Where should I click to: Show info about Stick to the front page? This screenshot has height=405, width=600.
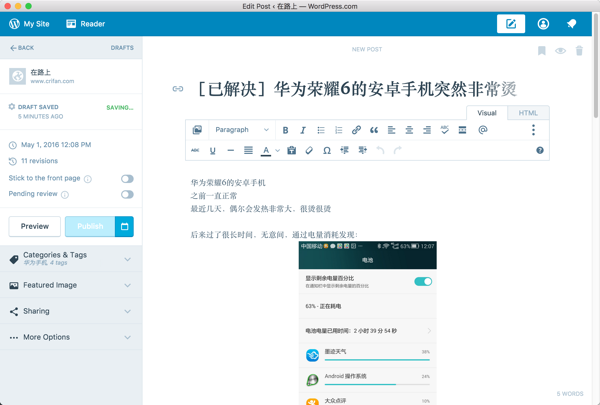click(x=88, y=179)
